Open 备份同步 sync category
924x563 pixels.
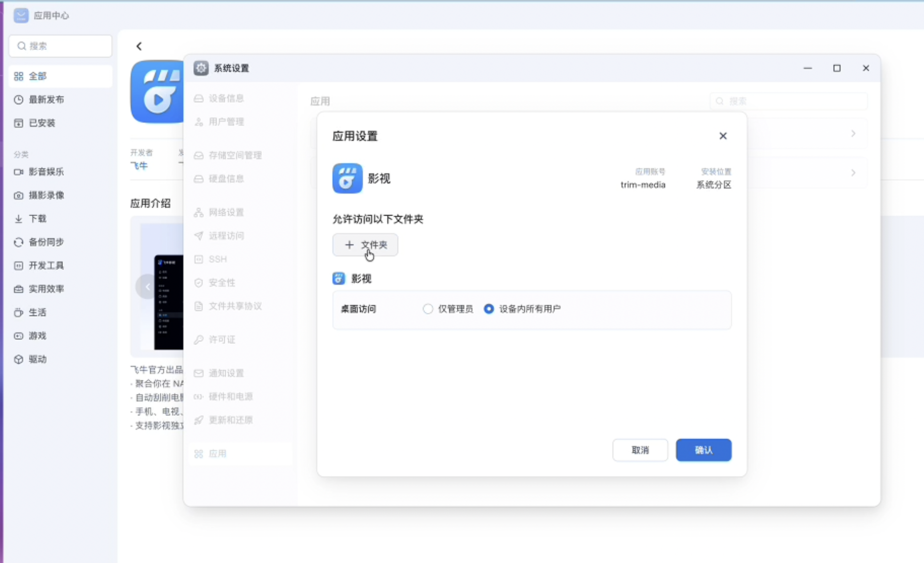46,242
